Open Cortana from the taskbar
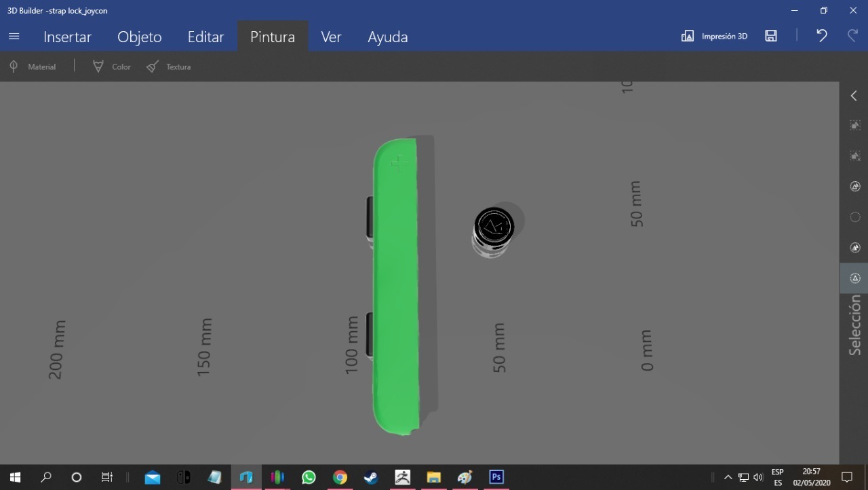The width and height of the screenshot is (868, 490). pos(77,477)
